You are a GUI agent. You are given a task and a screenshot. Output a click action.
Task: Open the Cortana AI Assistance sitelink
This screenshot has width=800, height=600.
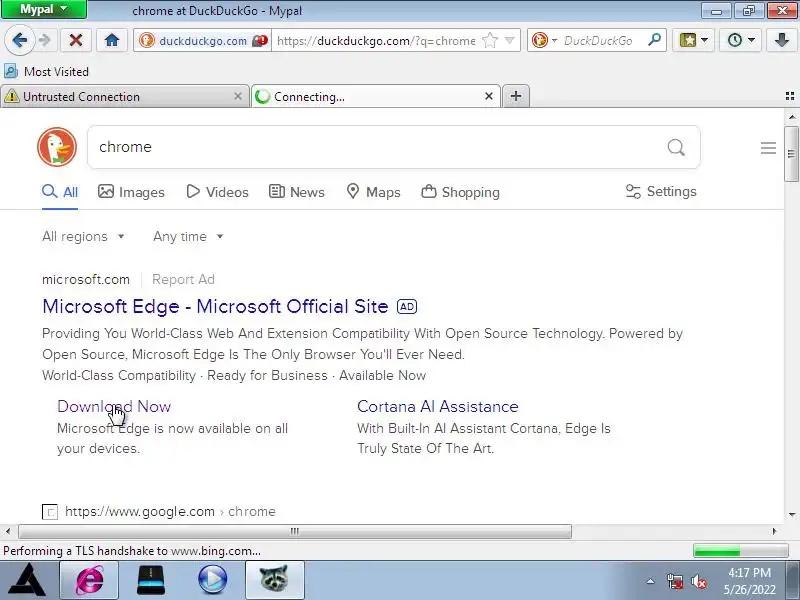point(438,407)
